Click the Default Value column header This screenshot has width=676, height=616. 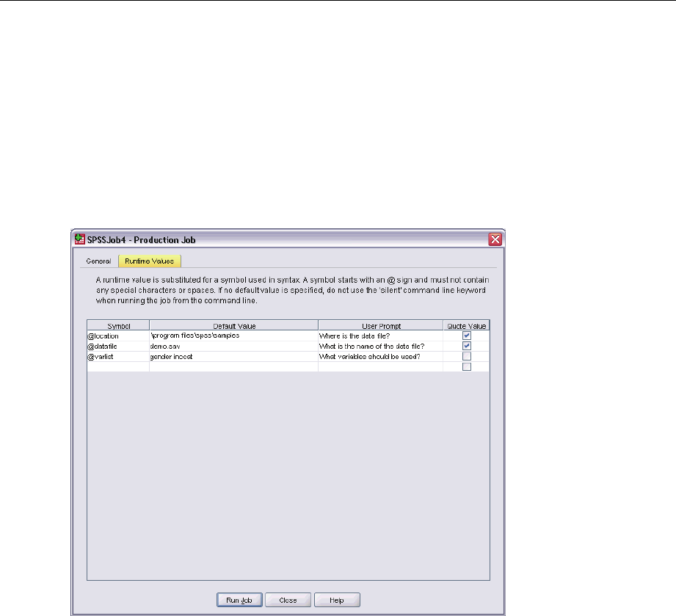tap(234, 326)
